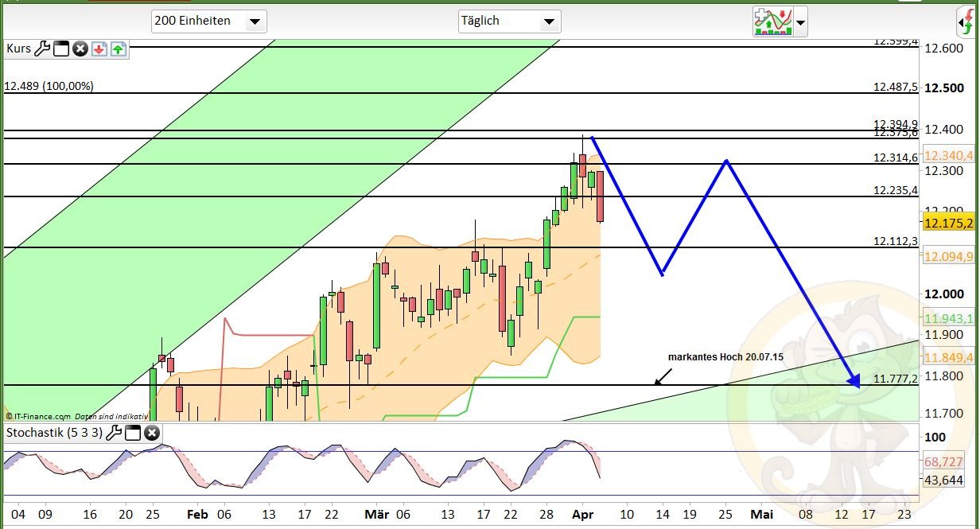Select the Mär label on time axis
The width and height of the screenshot is (980, 529).
[377, 515]
